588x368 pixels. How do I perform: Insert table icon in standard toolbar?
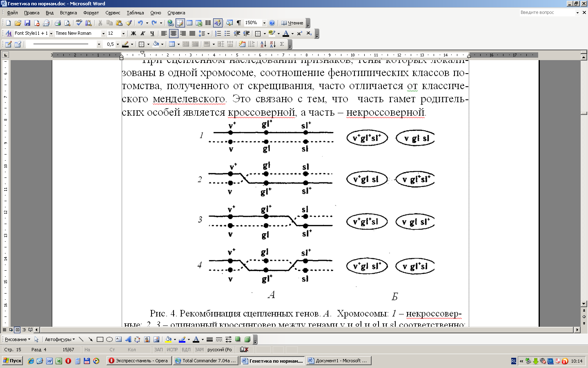click(x=189, y=23)
